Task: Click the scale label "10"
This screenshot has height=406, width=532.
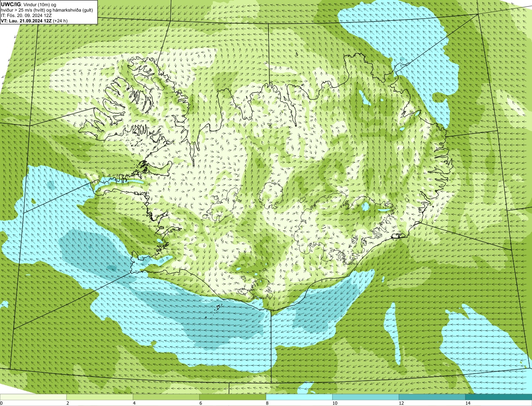Action: (x=334, y=403)
